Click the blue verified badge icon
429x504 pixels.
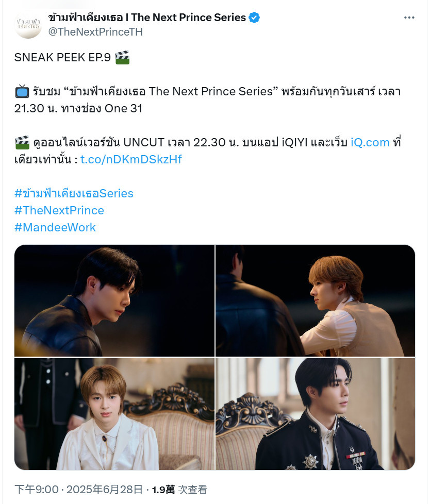[254, 18]
